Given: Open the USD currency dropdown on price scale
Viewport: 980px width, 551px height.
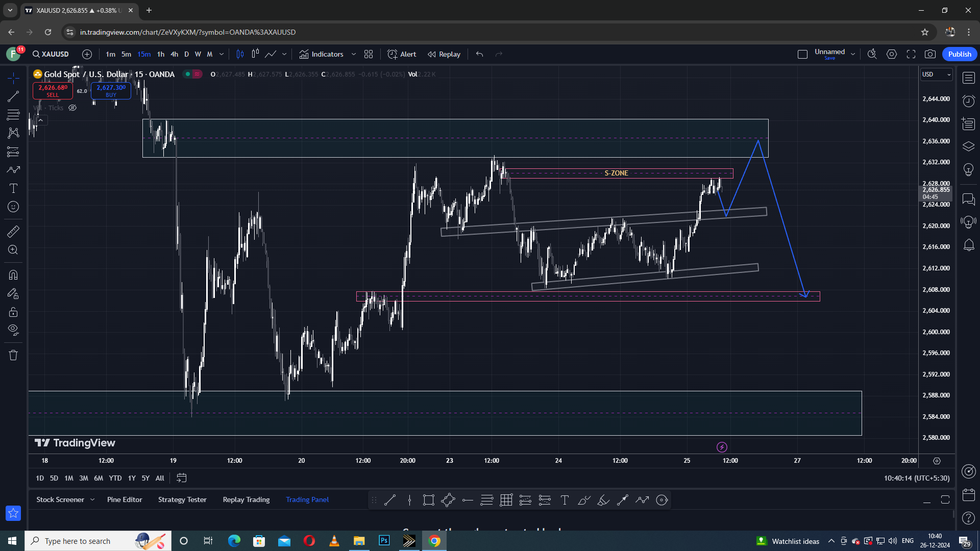Looking at the screenshot, I should 936,74.
